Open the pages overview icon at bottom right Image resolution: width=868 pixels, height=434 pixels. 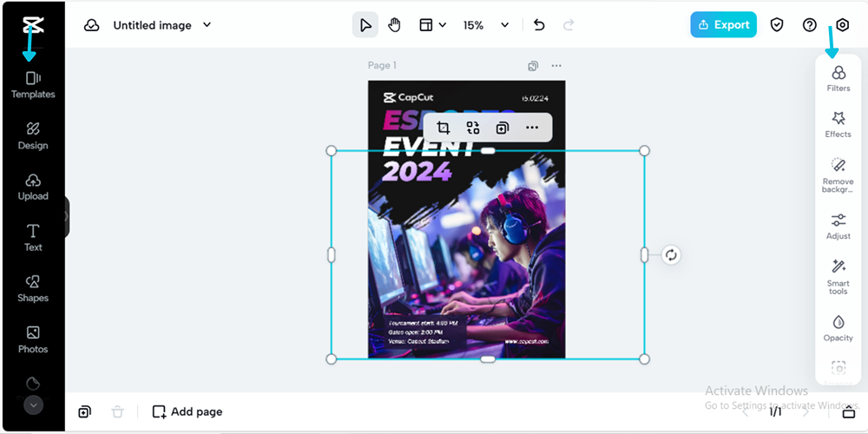[x=849, y=411]
